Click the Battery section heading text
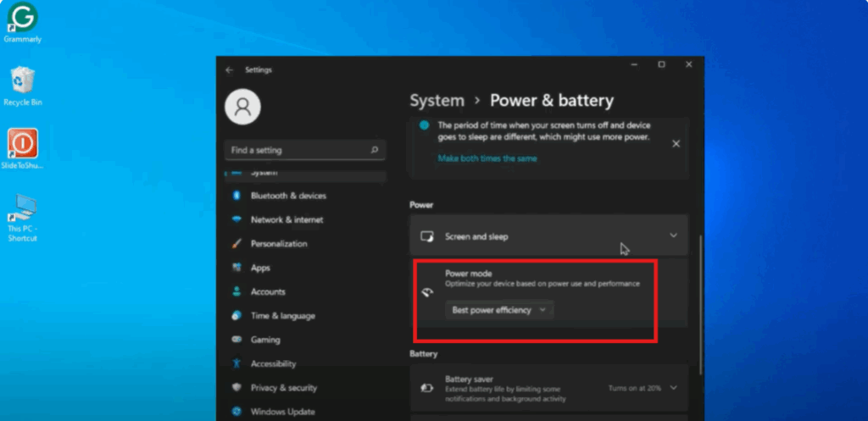 [424, 353]
